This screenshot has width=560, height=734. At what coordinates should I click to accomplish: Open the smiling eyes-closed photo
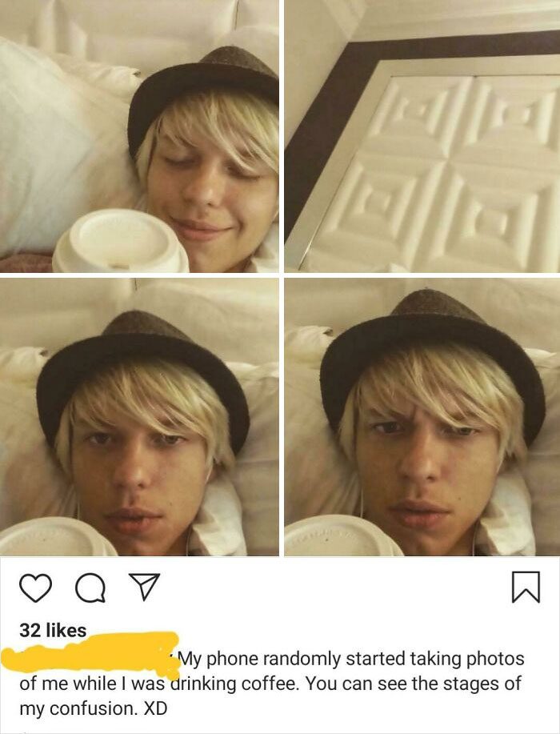coord(139,136)
